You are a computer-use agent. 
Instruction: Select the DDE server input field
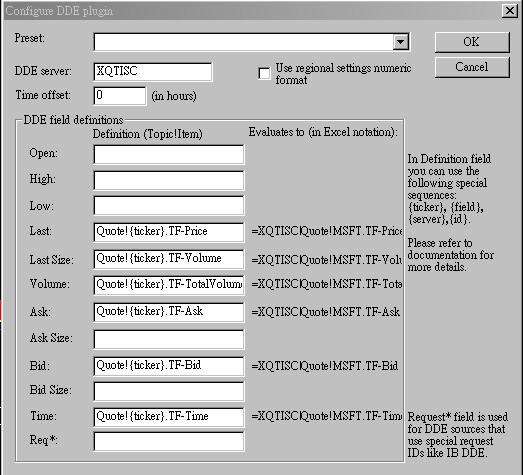click(x=153, y=72)
